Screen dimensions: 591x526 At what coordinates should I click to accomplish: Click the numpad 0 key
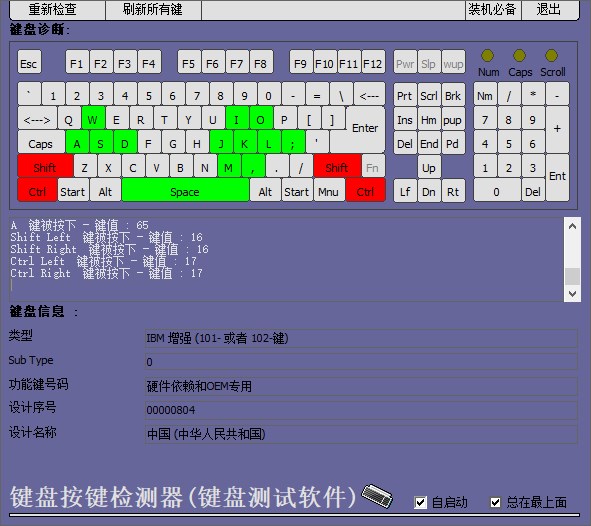[497, 190]
